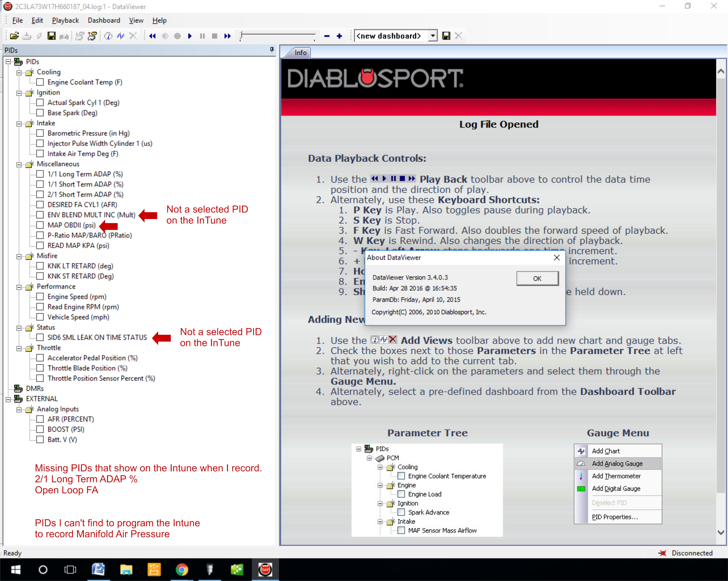Screen dimensions: 728x581
Task: Click the add gauge view icon
Action: (x=108, y=36)
